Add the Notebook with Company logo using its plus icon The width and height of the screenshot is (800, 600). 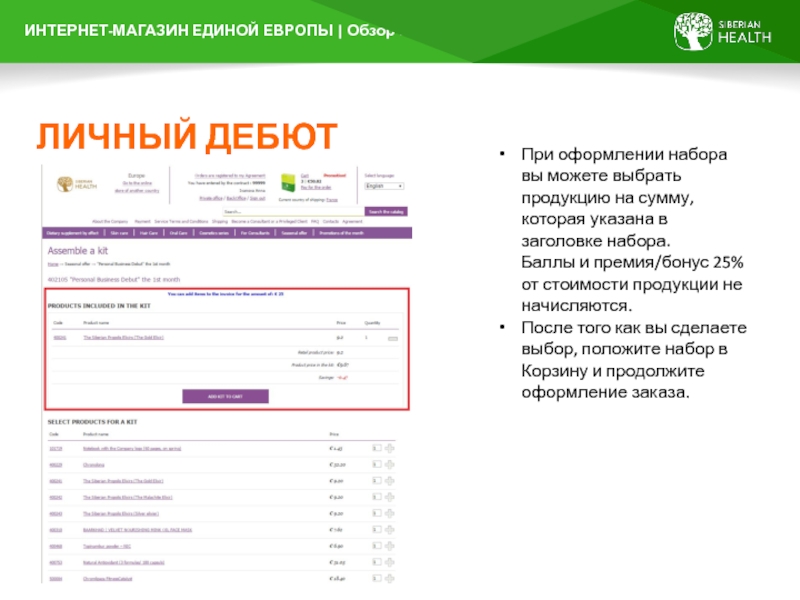[390, 448]
